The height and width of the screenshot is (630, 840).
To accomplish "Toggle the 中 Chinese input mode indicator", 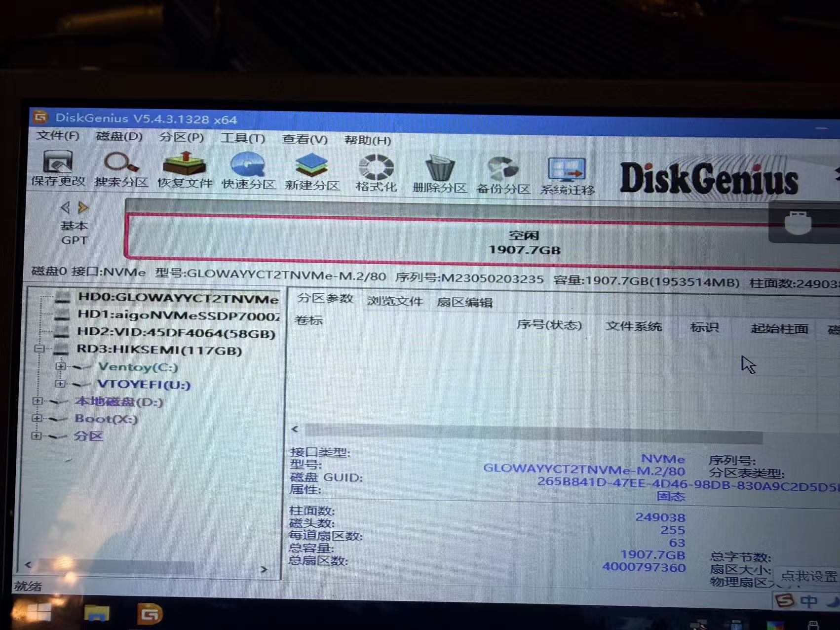I will [x=809, y=601].
